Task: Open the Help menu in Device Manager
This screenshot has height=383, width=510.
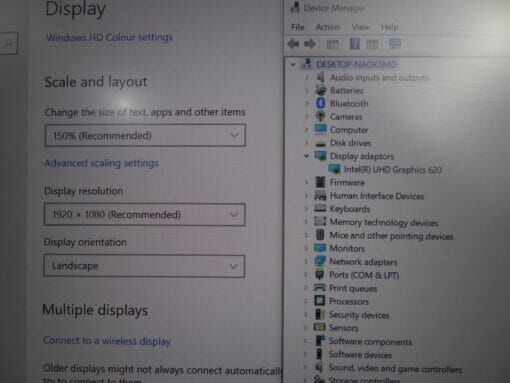Action: click(x=390, y=27)
